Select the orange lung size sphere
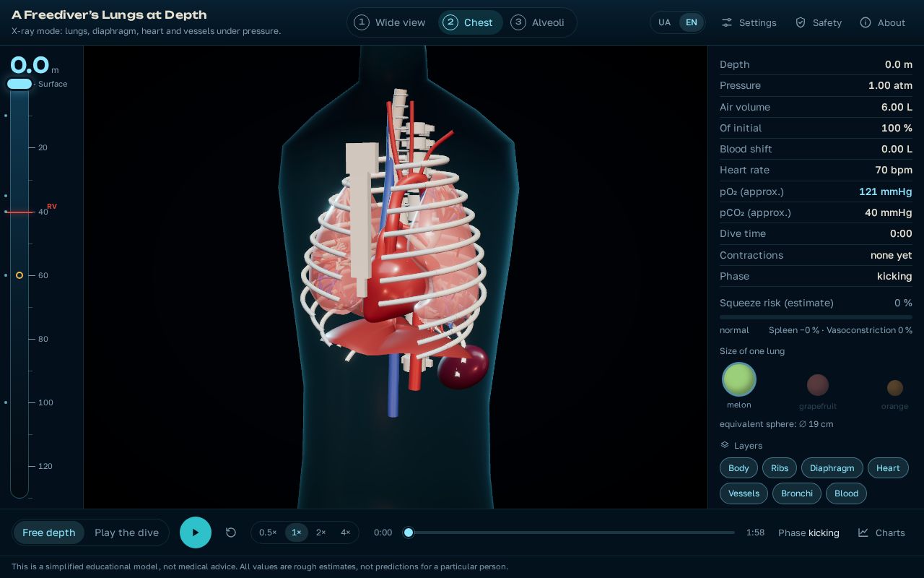This screenshot has height=578, width=924. coord(895,388)
